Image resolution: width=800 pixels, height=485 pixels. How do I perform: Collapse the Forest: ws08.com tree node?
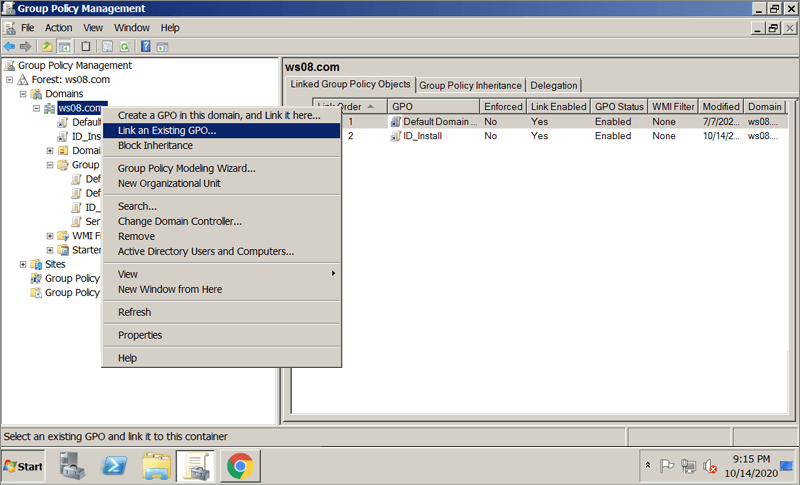(10, 80)
